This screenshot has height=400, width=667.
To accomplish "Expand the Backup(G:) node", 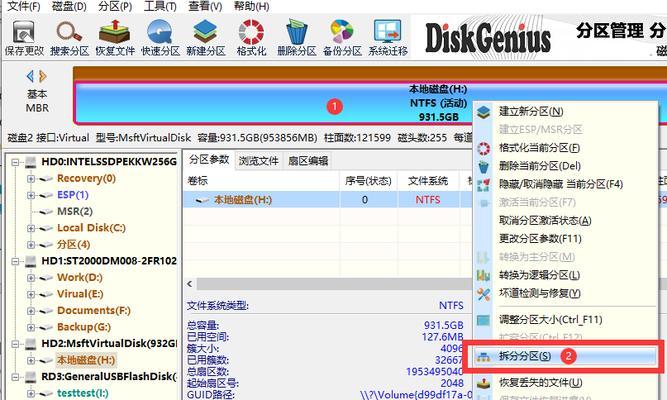I will [x=31, y=327].
